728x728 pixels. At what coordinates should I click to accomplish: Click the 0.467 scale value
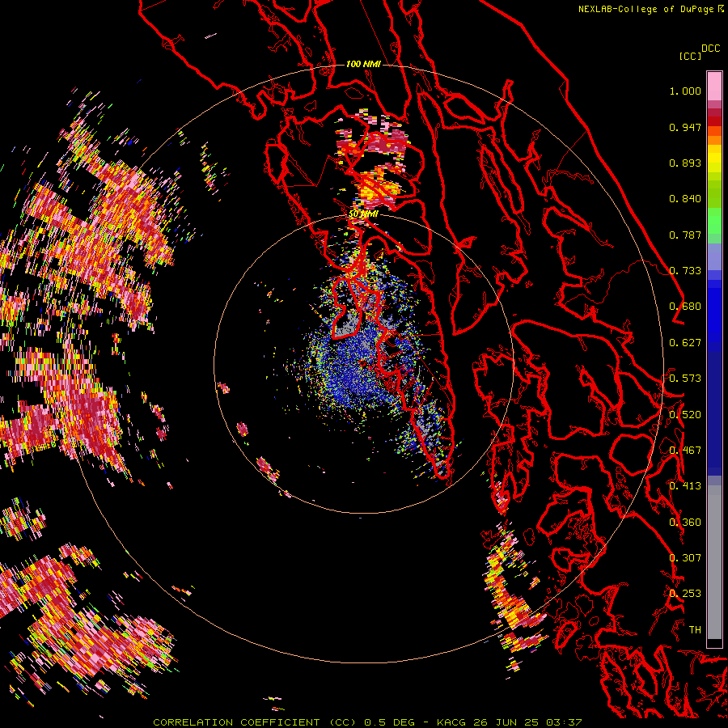(x=685, y=451)
